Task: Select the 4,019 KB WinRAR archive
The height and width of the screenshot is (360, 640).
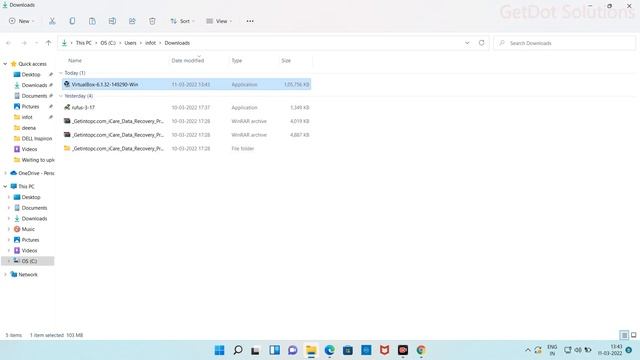Action: click(x=187, y=121)
